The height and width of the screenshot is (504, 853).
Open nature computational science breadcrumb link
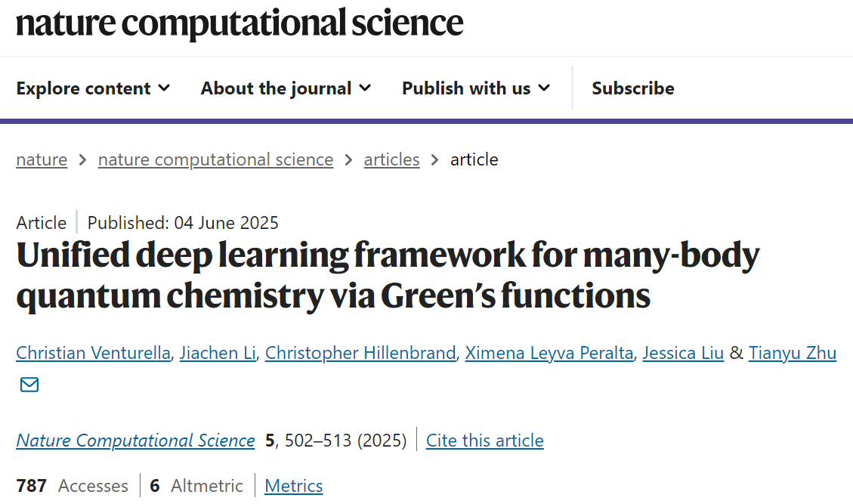(215, 159)
